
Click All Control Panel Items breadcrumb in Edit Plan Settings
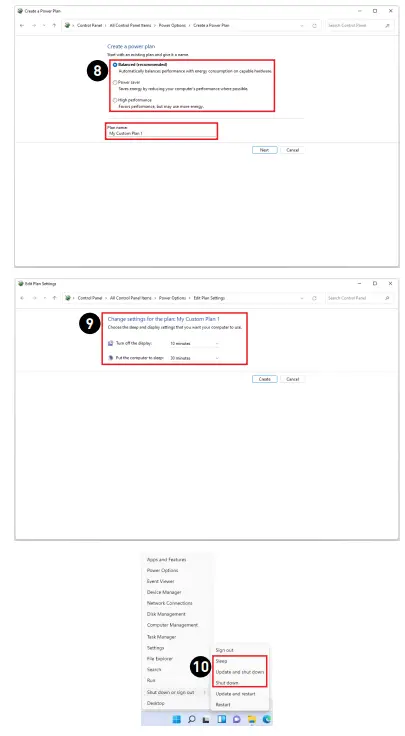click(130, 298)
